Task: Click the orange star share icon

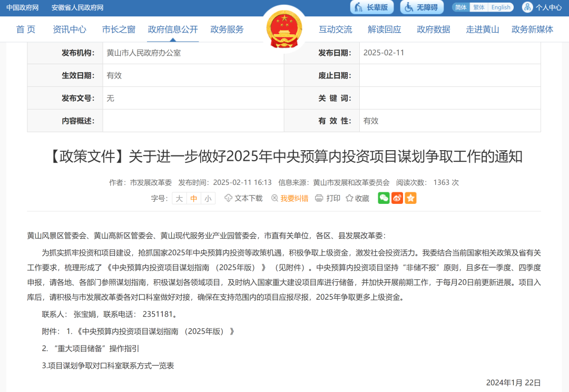Action: [411, 198]
